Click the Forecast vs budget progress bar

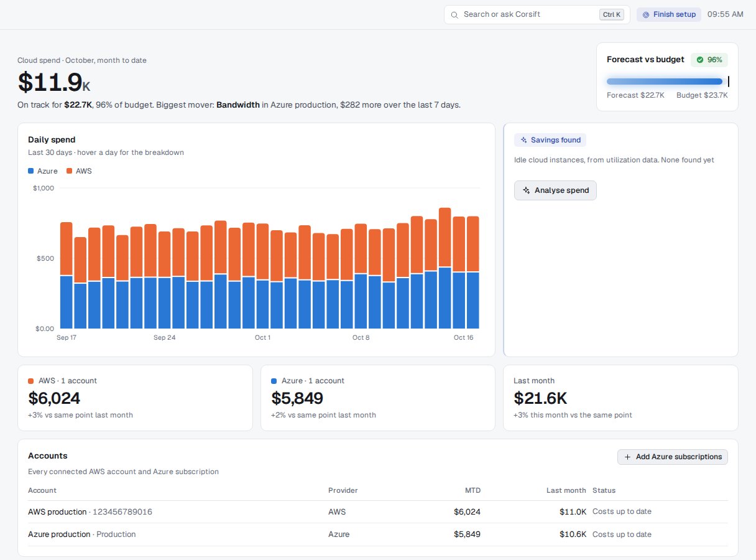point(668,82)
